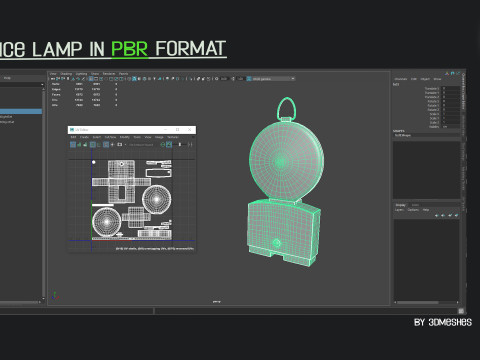Toggle Wireframe on Shaded icon
The width and height of the screenshot is (480, 360).
point(144,79)
